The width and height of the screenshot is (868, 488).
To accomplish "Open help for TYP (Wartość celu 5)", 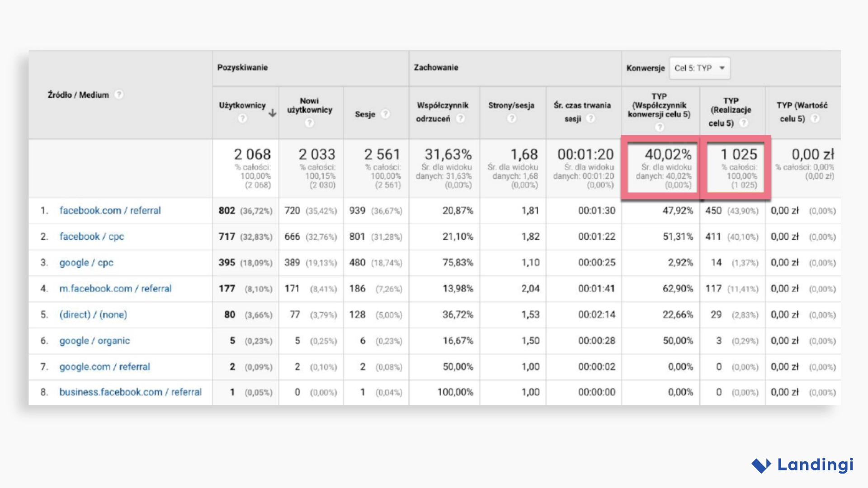I will click(x=815, y=118).
